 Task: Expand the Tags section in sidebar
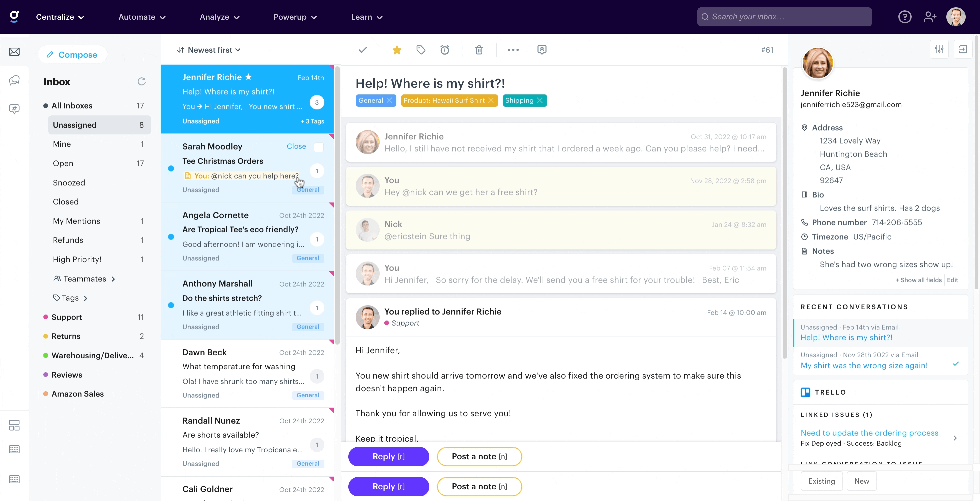tap(71, 298)
